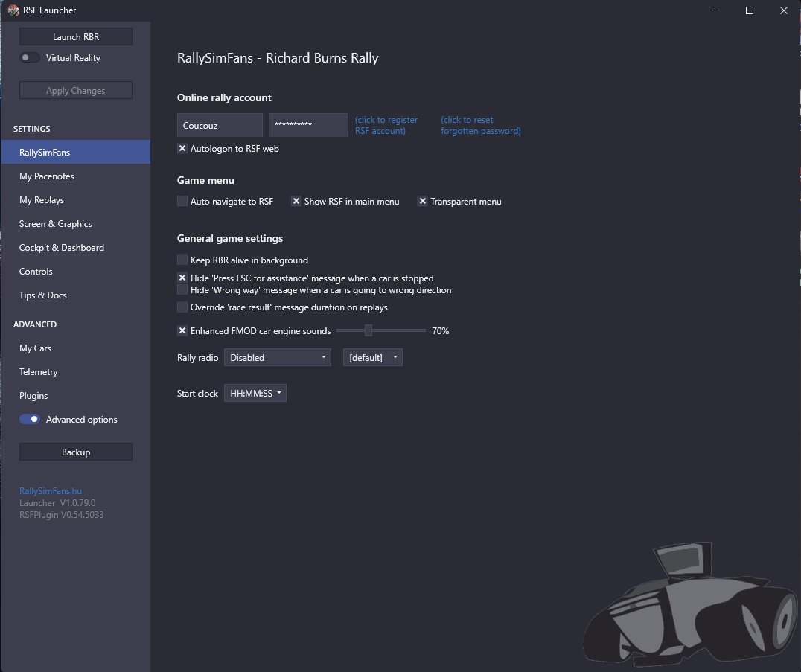Check Keep RBR alive in background
Viewport: 801px width, 672px height.
[x=182, y=260]
